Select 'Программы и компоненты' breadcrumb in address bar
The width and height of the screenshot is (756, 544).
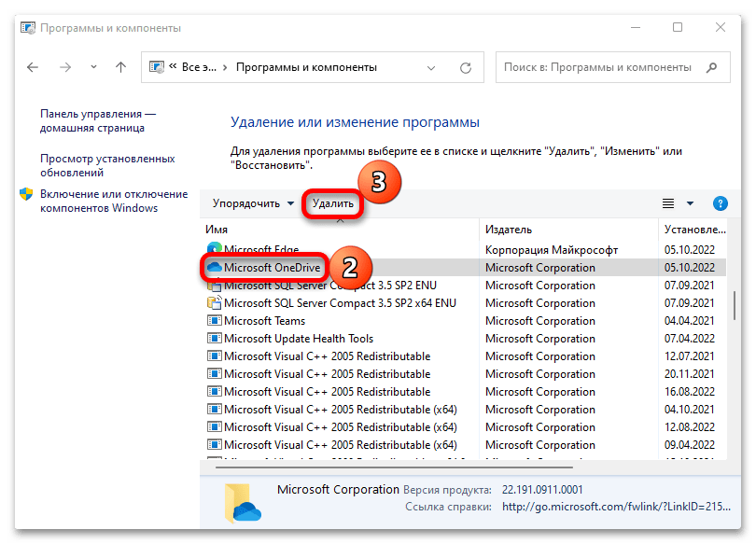(x=306, y=67)
